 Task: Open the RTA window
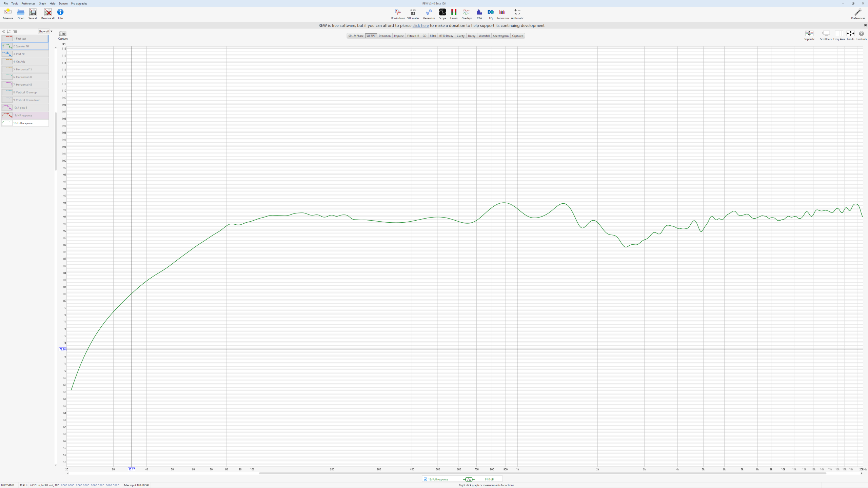click(479, 14)
